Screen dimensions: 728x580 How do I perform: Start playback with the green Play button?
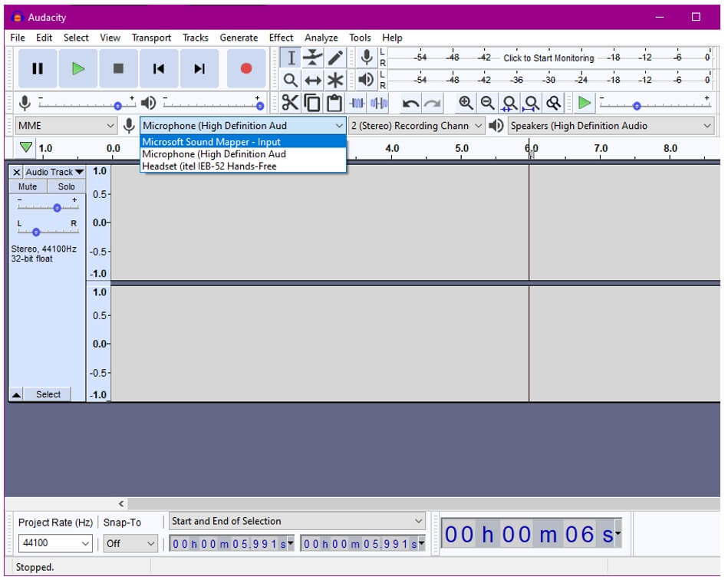point(78,69)
